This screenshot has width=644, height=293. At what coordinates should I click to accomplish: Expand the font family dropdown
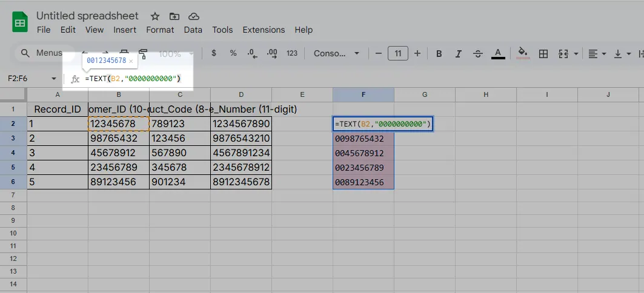(x=335, y=53)
